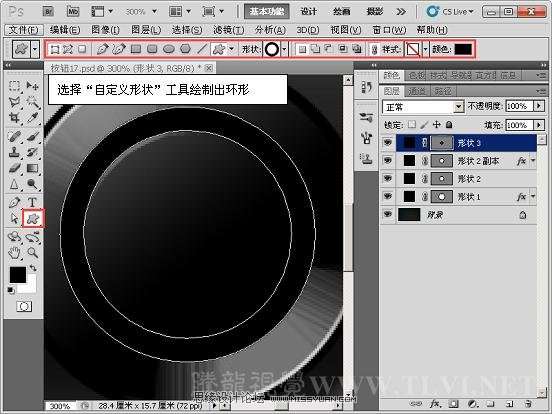
Task: Toggle lock position crosshair icon
Action: [x=437, y=125]
